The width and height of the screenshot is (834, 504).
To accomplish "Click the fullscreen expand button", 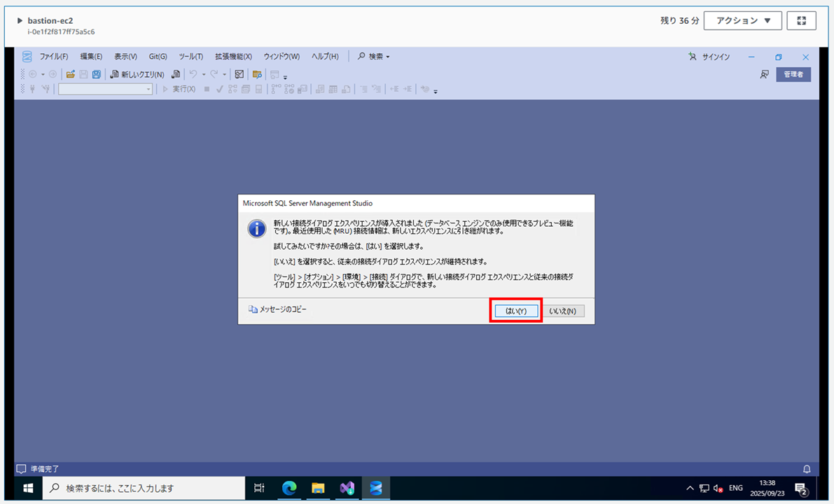I will 801,21.
